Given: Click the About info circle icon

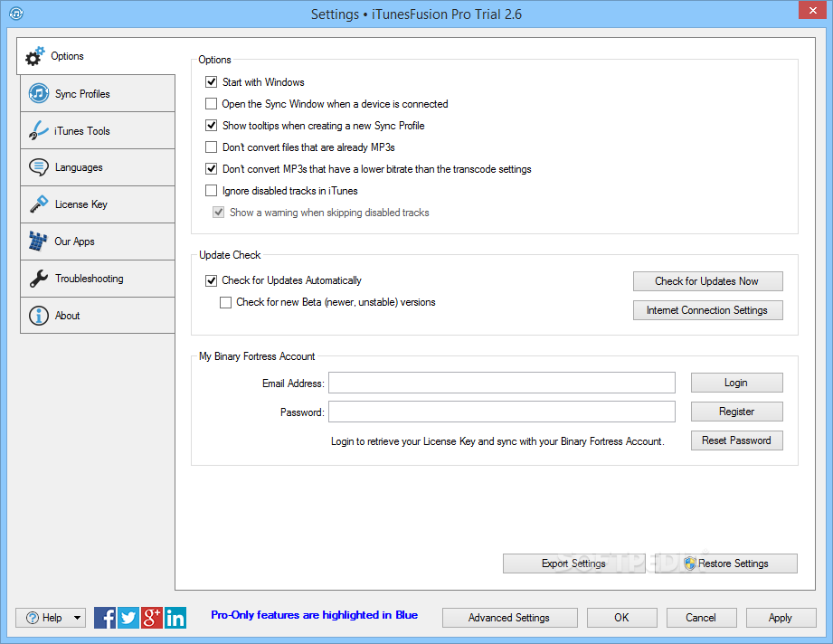Looking at the screenshot, I should 39,316.
